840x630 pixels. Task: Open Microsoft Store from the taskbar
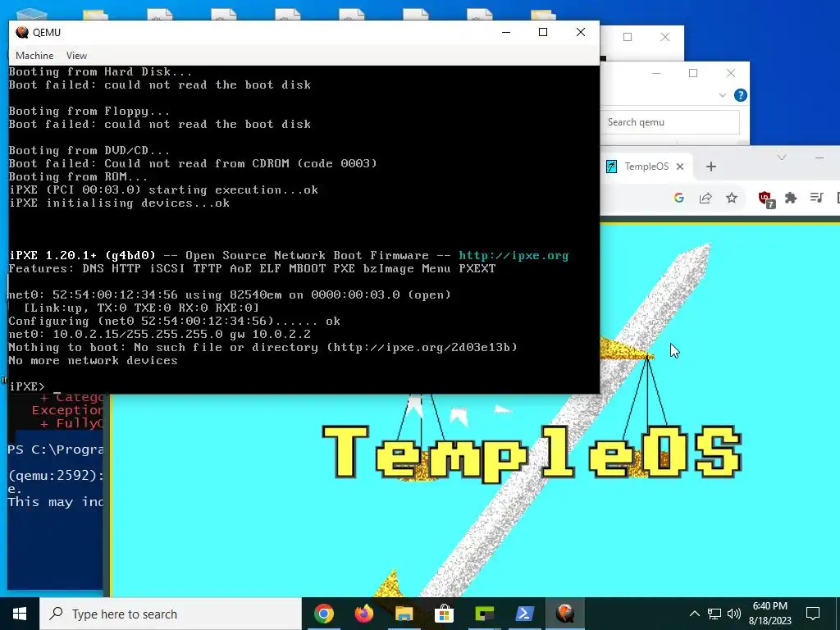click(x=444, y=614)
